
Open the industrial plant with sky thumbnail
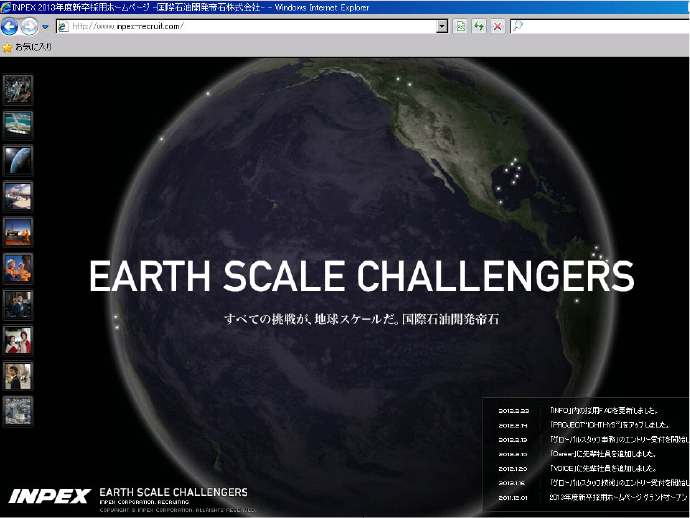pyautogui.click(x=18, y=196)
